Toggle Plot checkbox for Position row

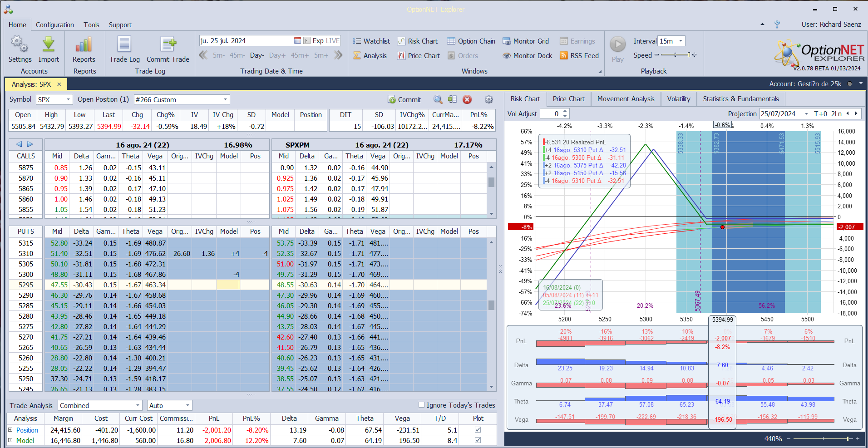pyautogui.click(x=478, y=430)
